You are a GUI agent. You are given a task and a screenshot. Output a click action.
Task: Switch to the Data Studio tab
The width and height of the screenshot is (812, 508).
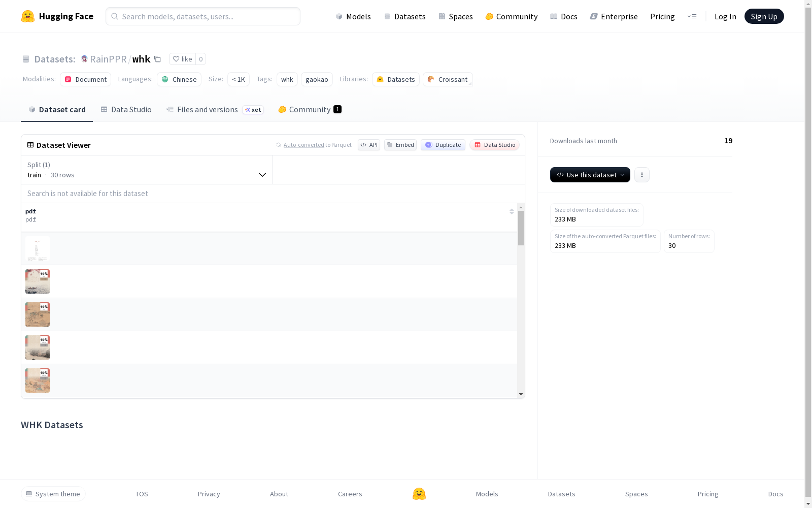pos(126,109)
